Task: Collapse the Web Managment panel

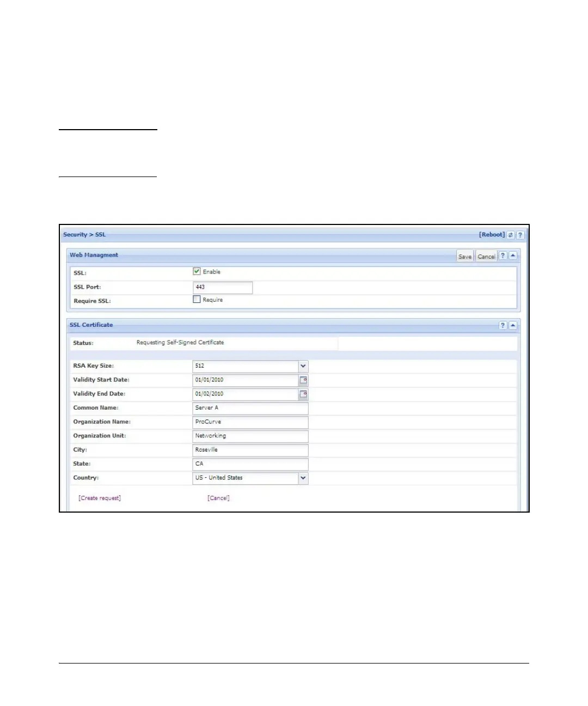Action: pyautogui.click(x=513, y=255)
